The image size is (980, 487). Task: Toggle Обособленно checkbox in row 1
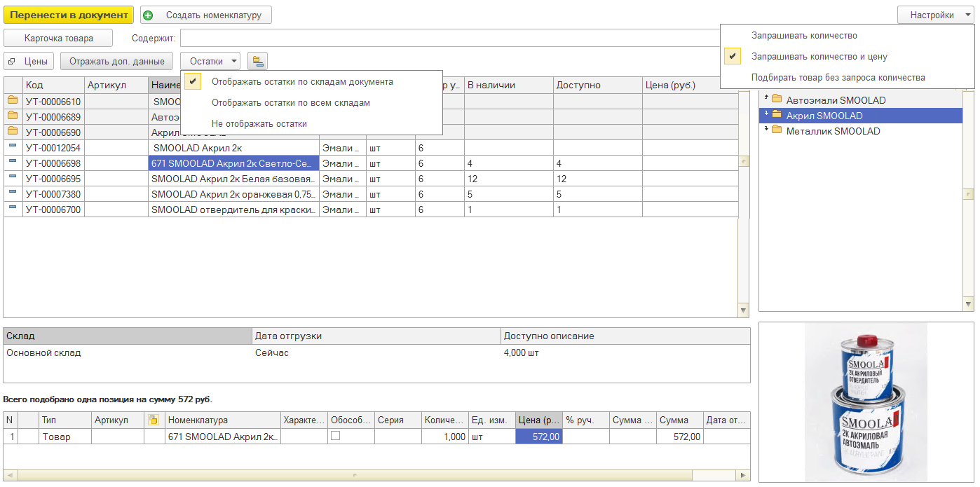[335, 435]
